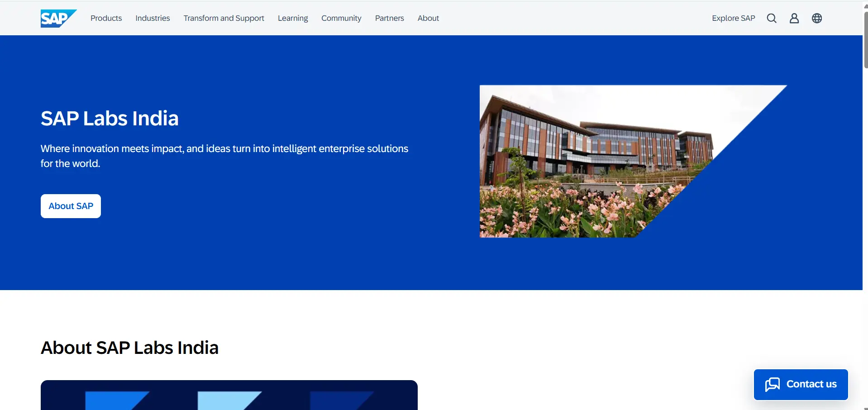Open the Partners menu

pos(389,18)
